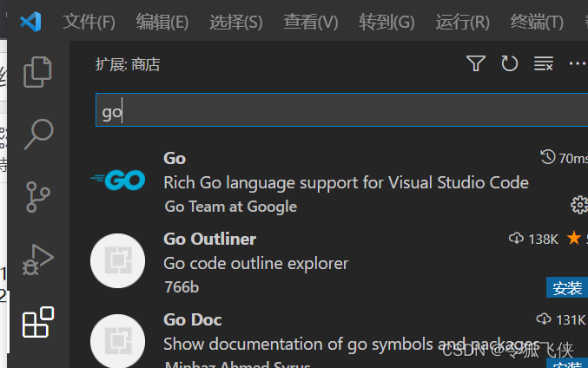This screenshot has width=588, height=368.
Task: Open the 转到(G) menu
Action: point(386,22)
